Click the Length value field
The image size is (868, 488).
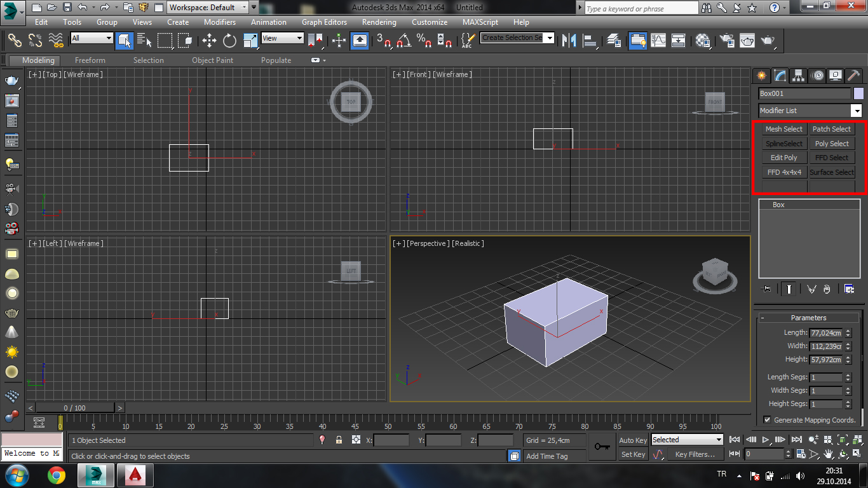825,333
